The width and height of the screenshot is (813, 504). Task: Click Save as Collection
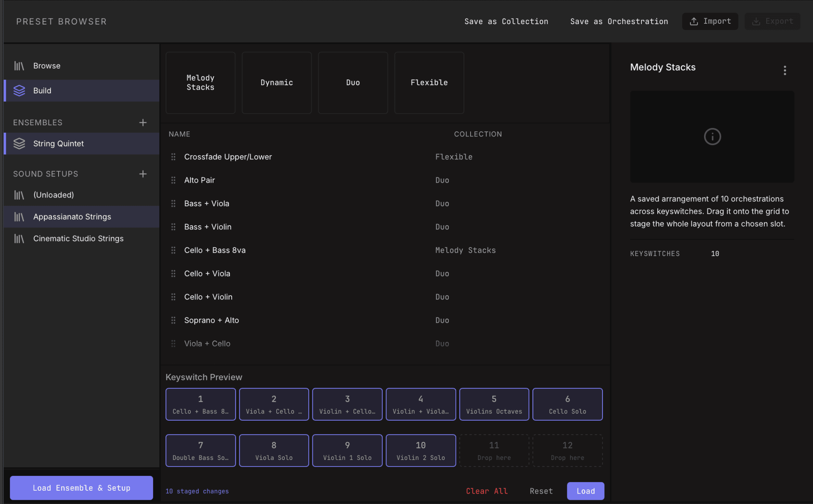pos(506,21)
